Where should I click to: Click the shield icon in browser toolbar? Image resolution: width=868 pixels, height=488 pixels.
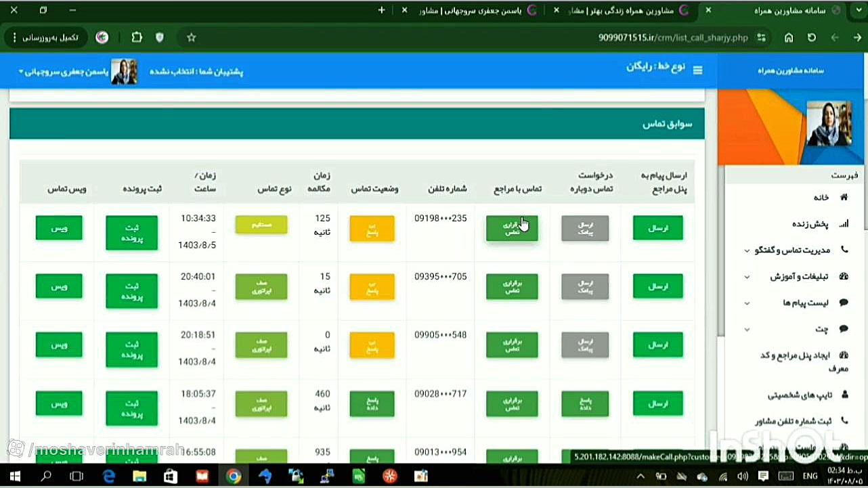tap(160, 38)
